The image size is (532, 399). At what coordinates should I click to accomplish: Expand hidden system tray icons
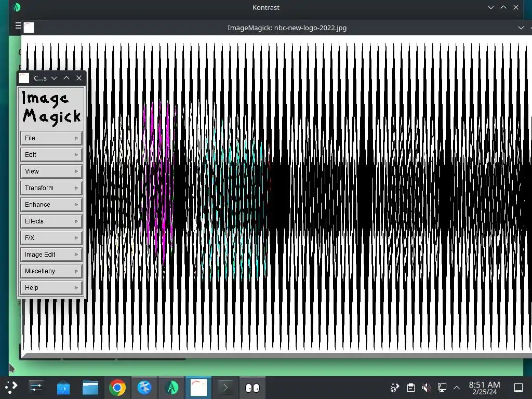pyautogui.click(x=457, y=388)
